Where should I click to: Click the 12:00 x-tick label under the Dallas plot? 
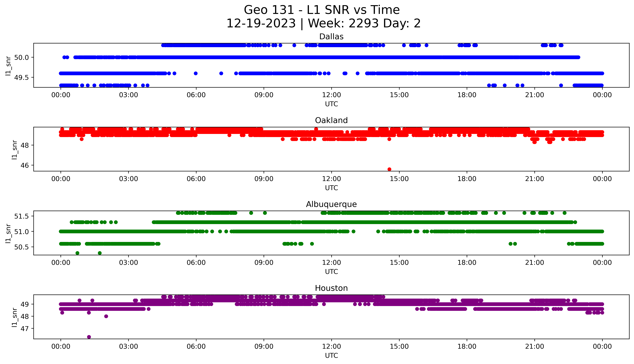(x=331, y=95)
